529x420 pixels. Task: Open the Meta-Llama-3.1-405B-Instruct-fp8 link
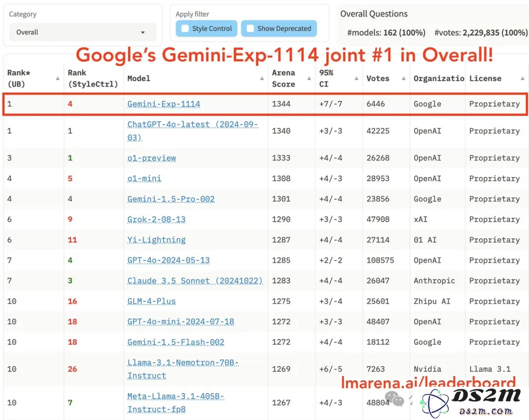point(175,403)
